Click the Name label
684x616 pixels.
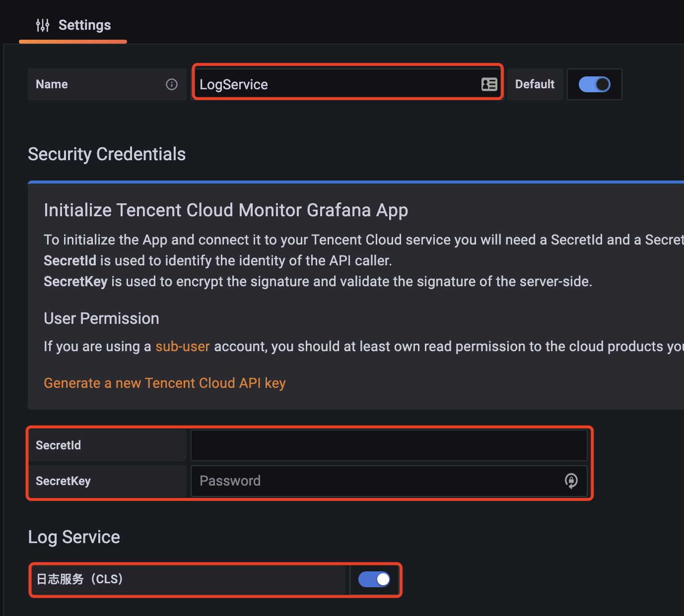pyautogui.click(x=52, y=84)
